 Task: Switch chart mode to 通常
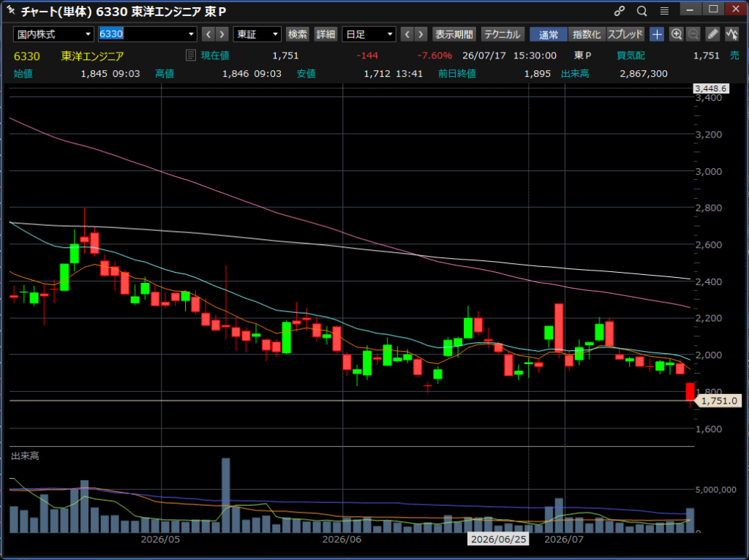click(549, 34)
